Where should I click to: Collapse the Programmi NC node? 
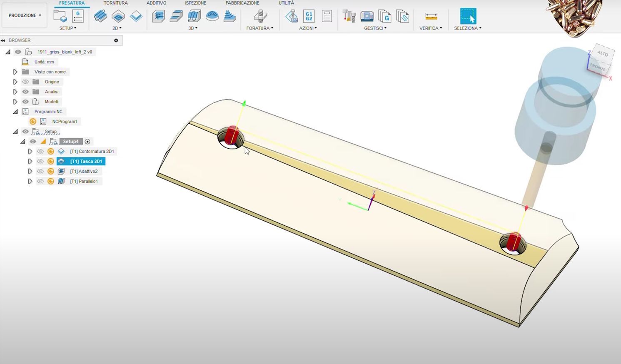tap(15, 112)
